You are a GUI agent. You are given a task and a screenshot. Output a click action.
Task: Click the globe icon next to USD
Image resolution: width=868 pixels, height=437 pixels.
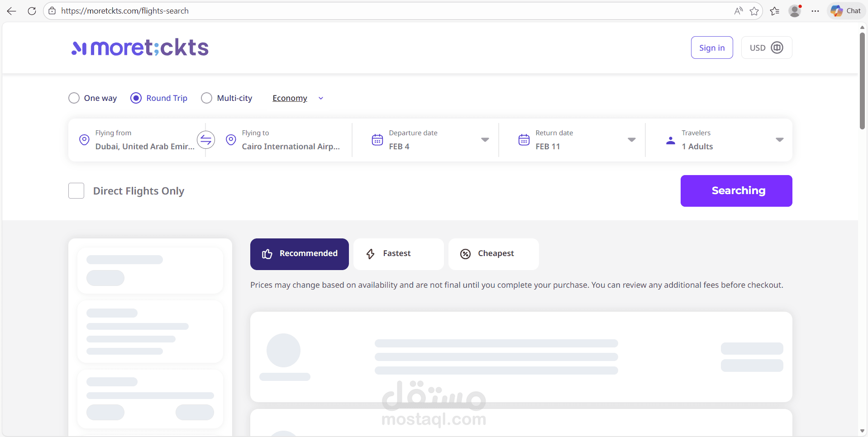(x=777, y=47)
